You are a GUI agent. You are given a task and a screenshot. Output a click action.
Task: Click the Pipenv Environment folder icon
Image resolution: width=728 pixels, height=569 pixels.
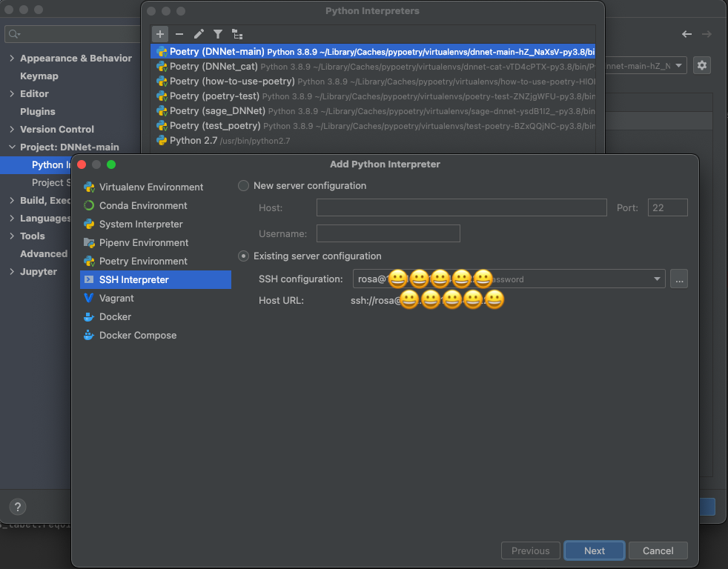[89, 243]
